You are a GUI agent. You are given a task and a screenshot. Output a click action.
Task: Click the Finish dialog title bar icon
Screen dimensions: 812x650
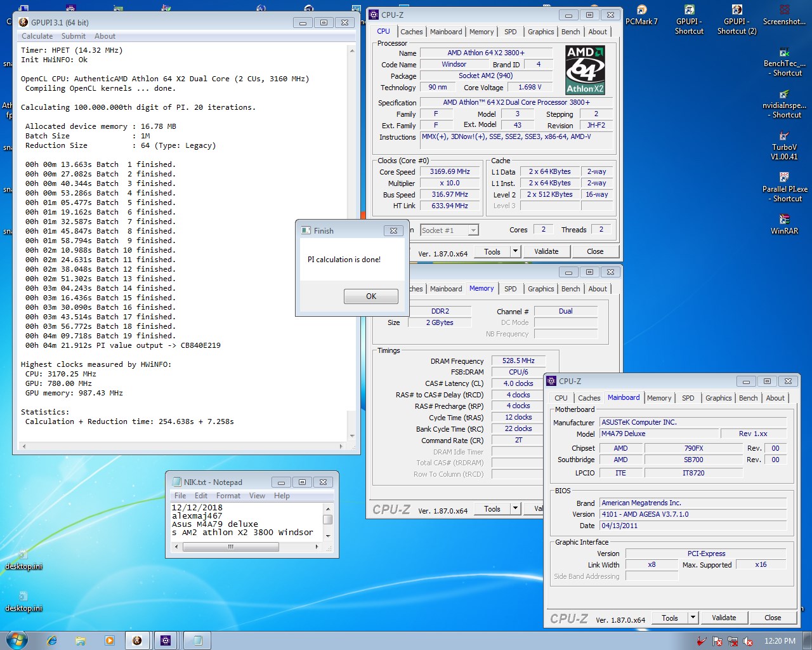tap(306, 230)
